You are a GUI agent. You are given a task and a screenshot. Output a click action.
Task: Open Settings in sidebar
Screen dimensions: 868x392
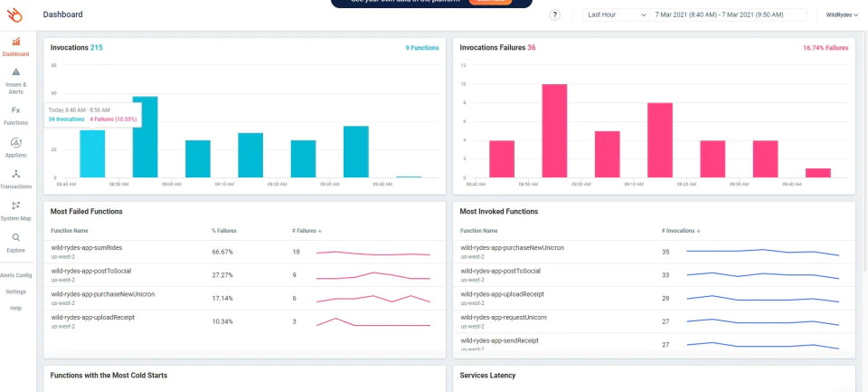[x=15, y=292]
